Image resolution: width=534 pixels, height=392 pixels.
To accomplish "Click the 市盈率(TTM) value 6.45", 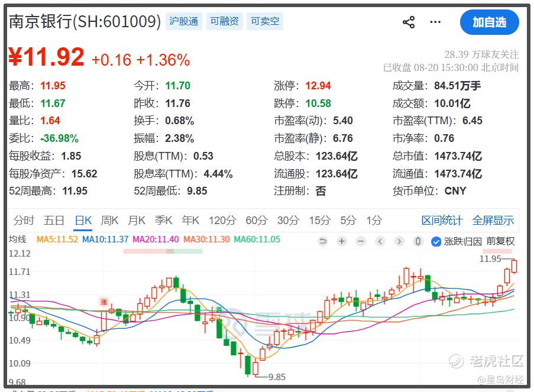I will coord(472,121).
